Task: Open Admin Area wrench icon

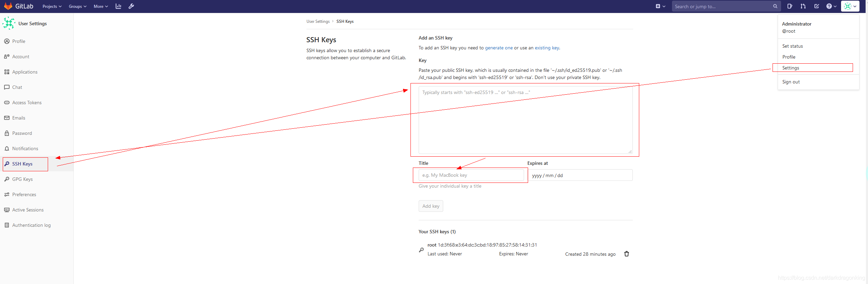Action: (131, 6)
